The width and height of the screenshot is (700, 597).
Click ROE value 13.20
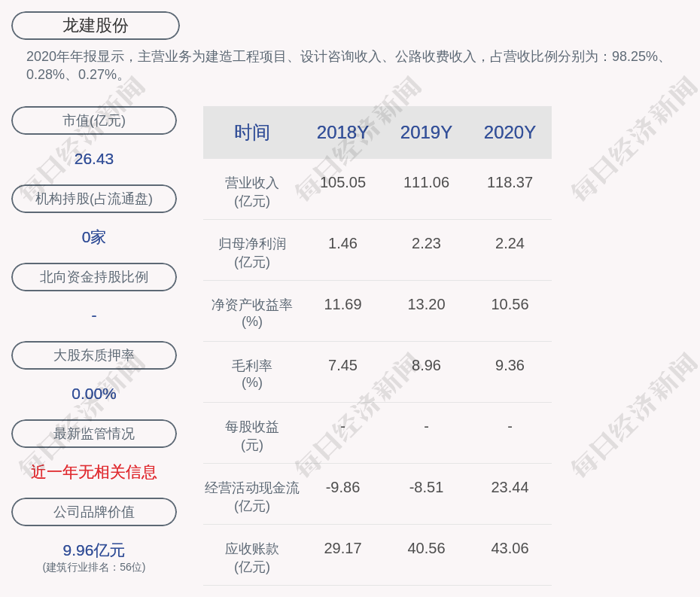click(x=426, y=305)
